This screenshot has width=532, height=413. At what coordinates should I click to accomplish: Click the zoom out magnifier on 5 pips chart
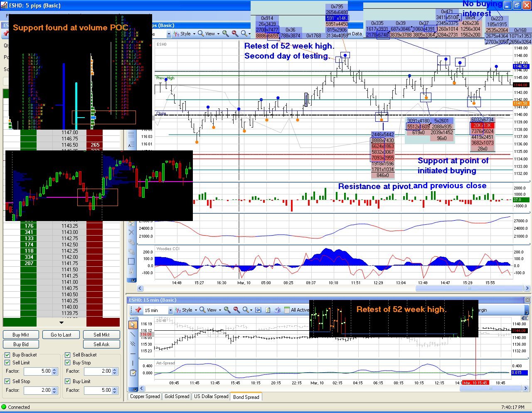tap(235, 34)
